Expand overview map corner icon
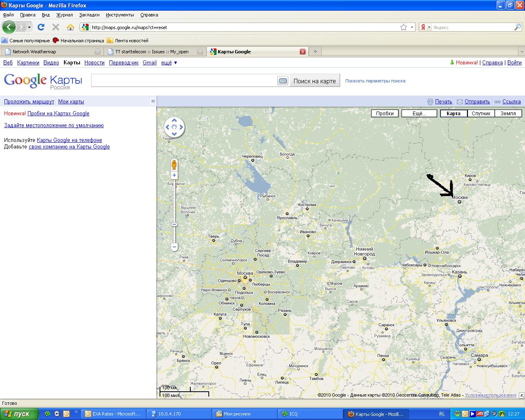 [x=522, y=395]
